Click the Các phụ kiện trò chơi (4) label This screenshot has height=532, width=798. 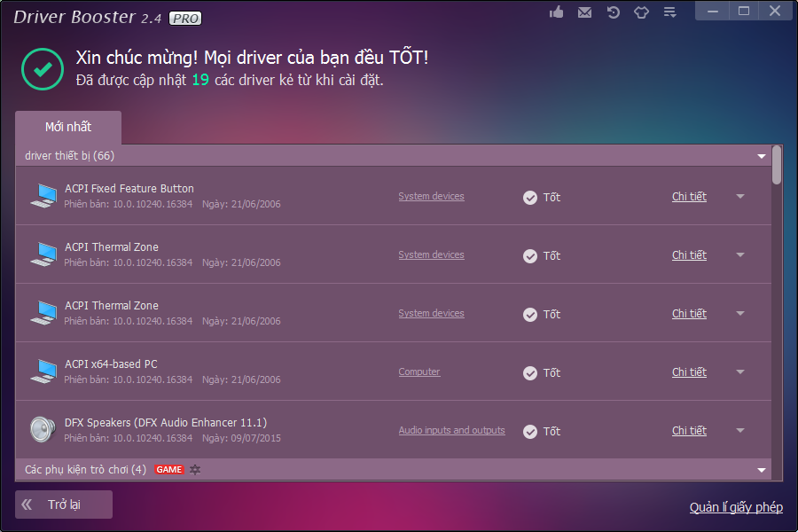pyautogui.click(x=85, y=469)
